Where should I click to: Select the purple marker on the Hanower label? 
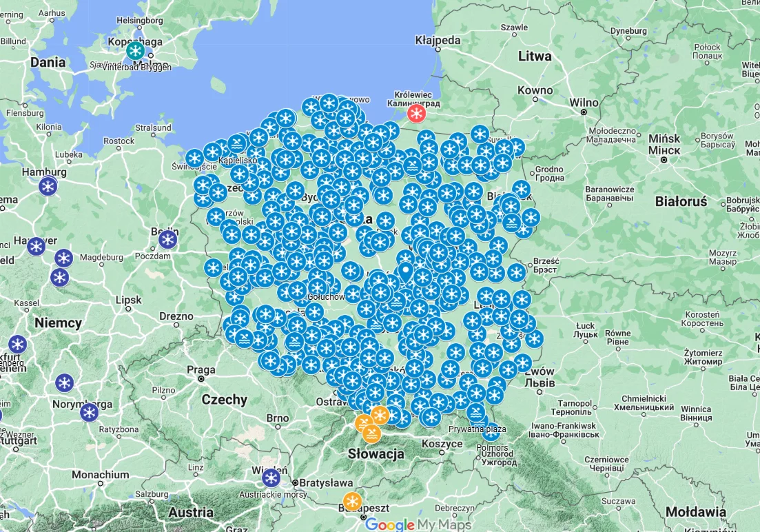point(36,246)
